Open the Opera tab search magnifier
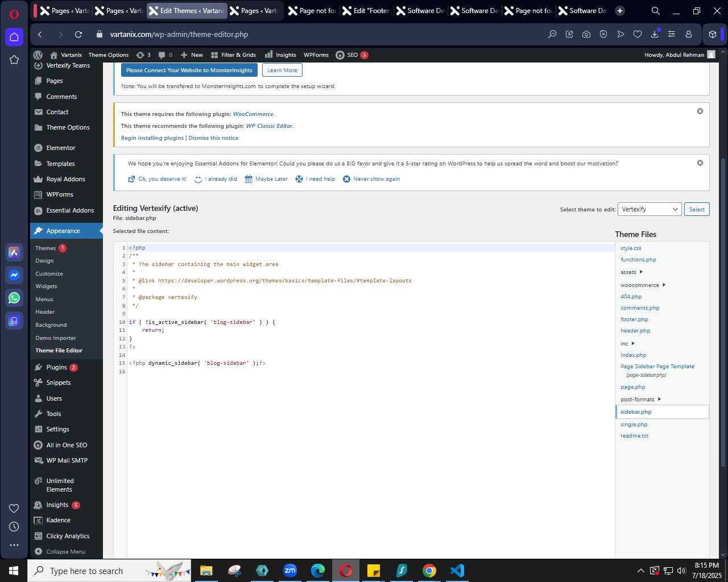This screenshot has height=582, width=728. point(656,11)
